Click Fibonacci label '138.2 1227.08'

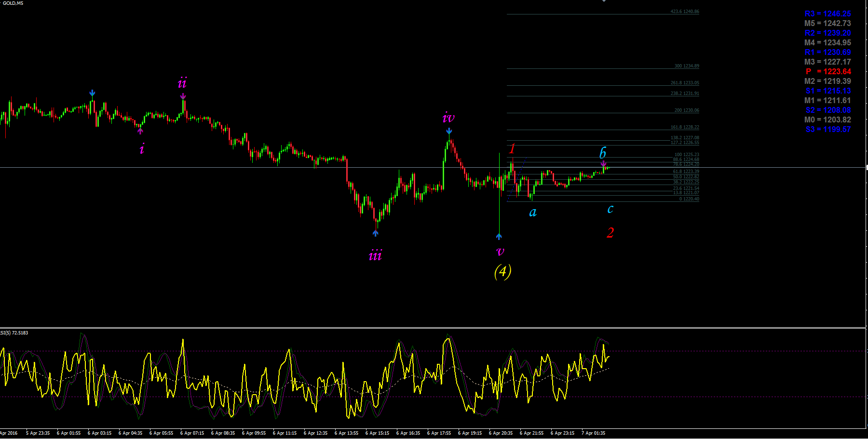[685, 138]
